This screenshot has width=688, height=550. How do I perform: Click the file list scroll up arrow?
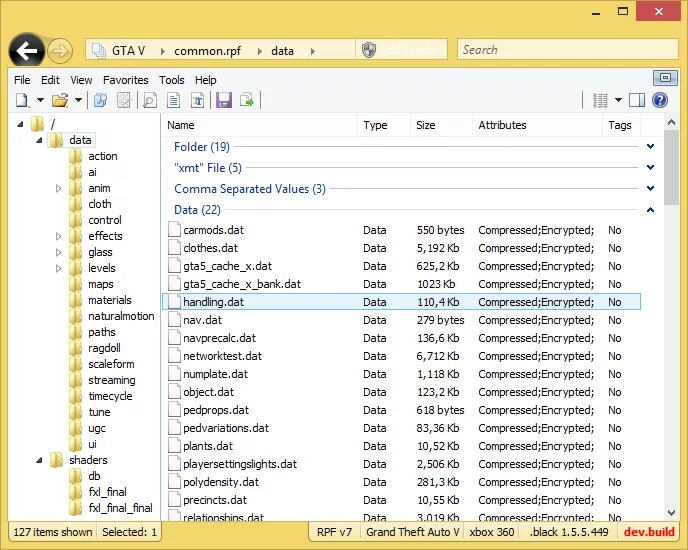pyautogui.click(x=671, y=122)
